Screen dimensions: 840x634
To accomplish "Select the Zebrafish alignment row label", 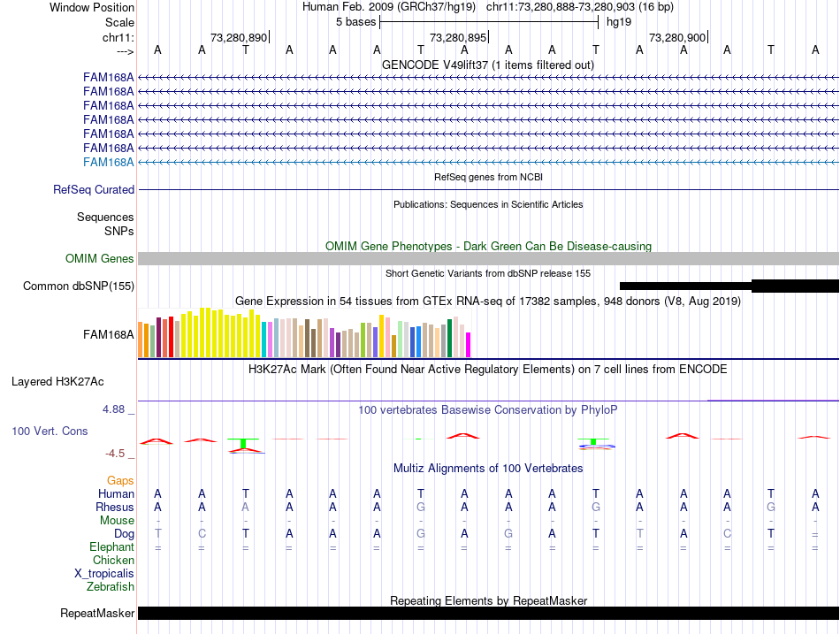I will click(x=111, y=587).
